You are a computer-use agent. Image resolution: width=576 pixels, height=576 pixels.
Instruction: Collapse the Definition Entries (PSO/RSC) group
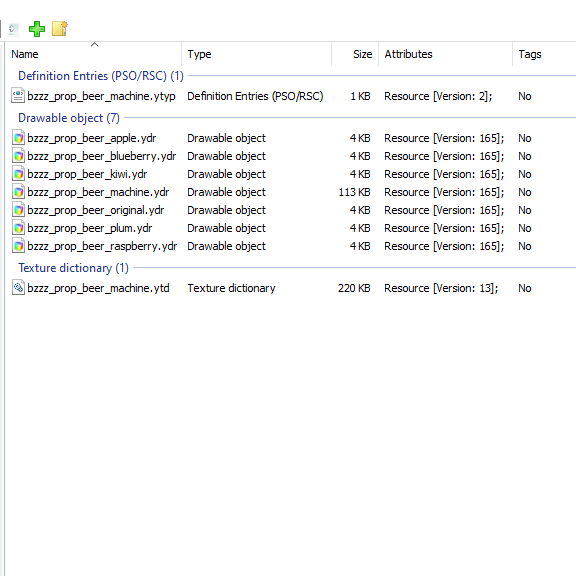[101, 76]
